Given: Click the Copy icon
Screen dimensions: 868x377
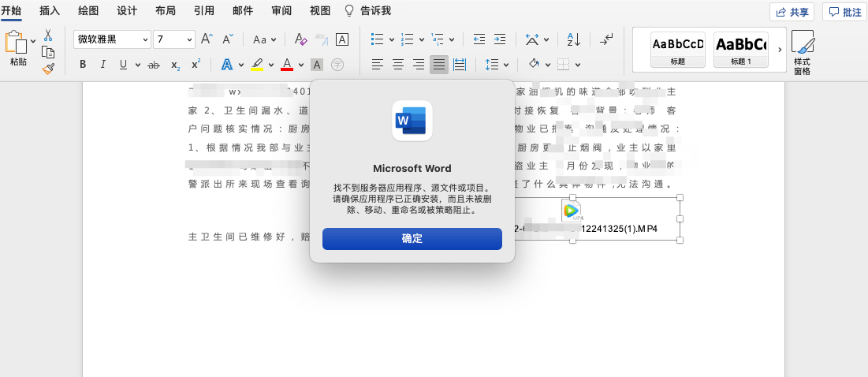Looking at the screenshot, I should 48,52.
